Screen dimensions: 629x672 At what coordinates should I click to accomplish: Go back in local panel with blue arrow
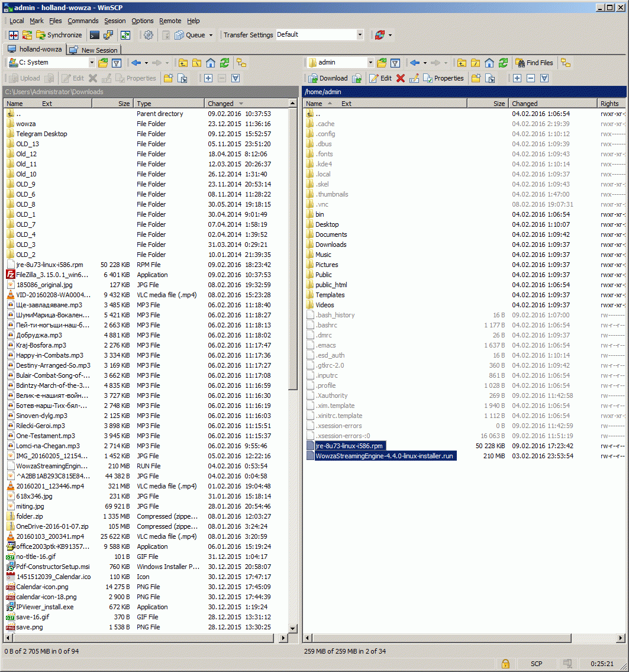137,63
